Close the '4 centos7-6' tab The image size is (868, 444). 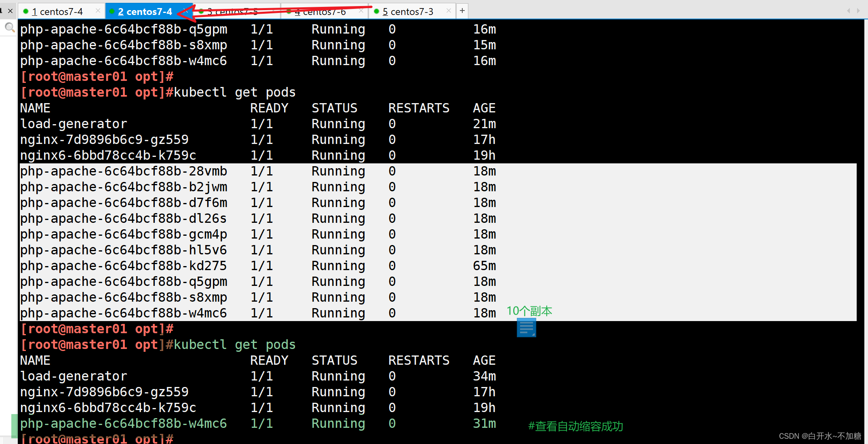[361, 11]
